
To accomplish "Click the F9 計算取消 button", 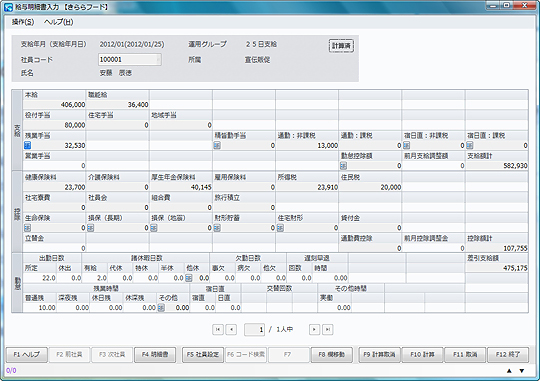I will [380, 355].
